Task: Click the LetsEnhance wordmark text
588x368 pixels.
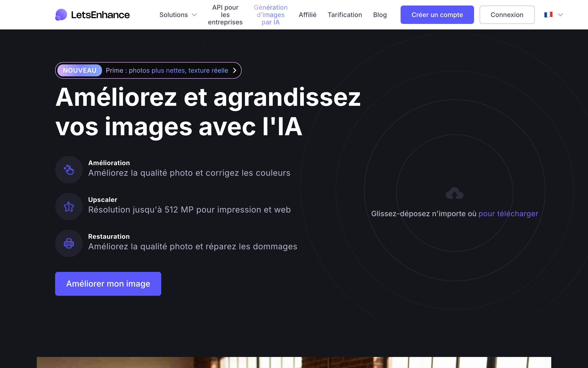Action: tap(100, 15)
